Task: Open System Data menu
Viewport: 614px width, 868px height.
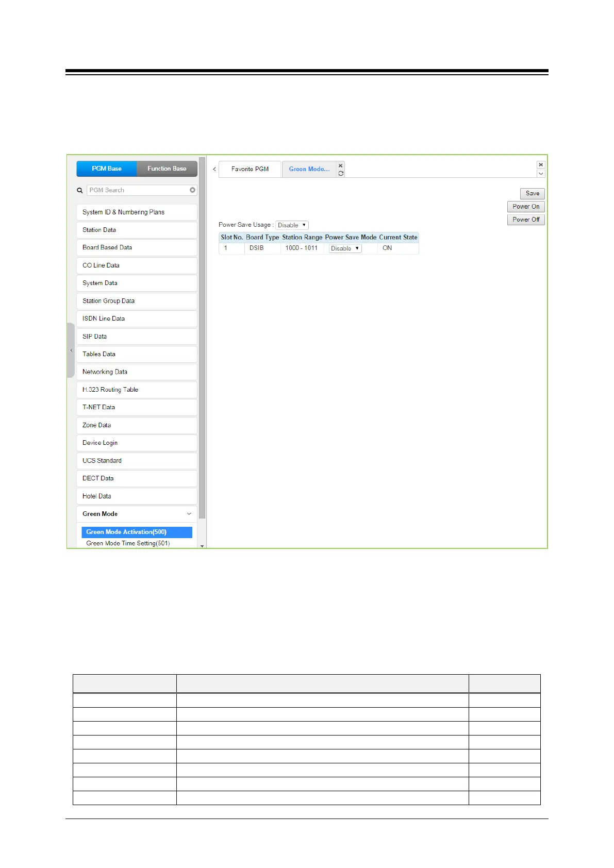Action: tap(137, 283)
